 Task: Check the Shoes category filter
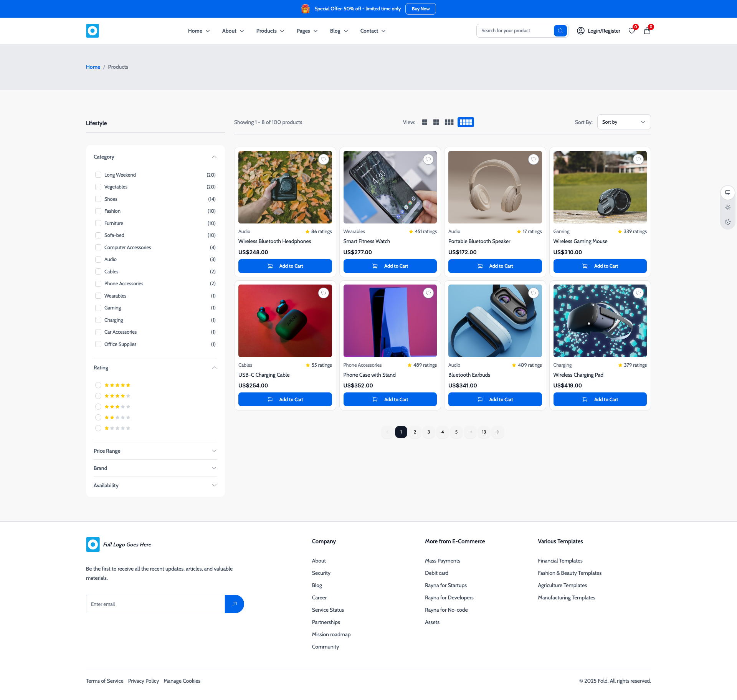pyautogui.click(x=98, y=199)
